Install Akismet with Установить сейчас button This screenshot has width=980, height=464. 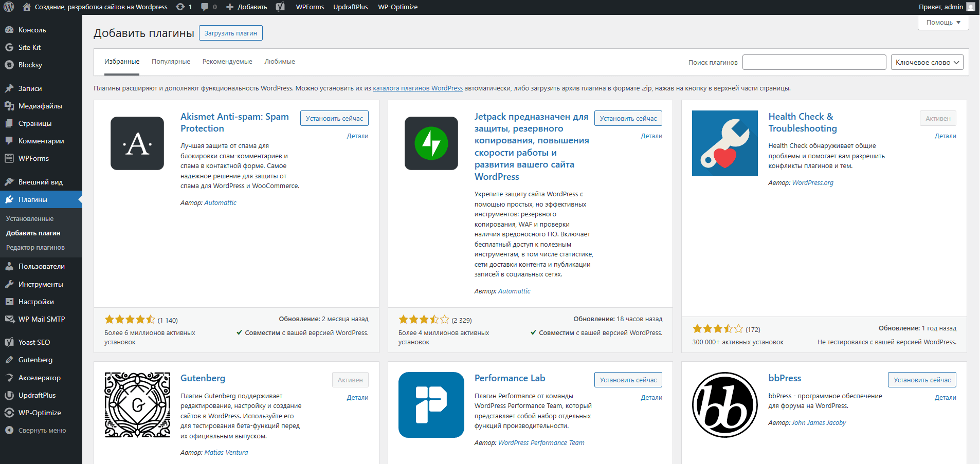click(x=334, y=119)
